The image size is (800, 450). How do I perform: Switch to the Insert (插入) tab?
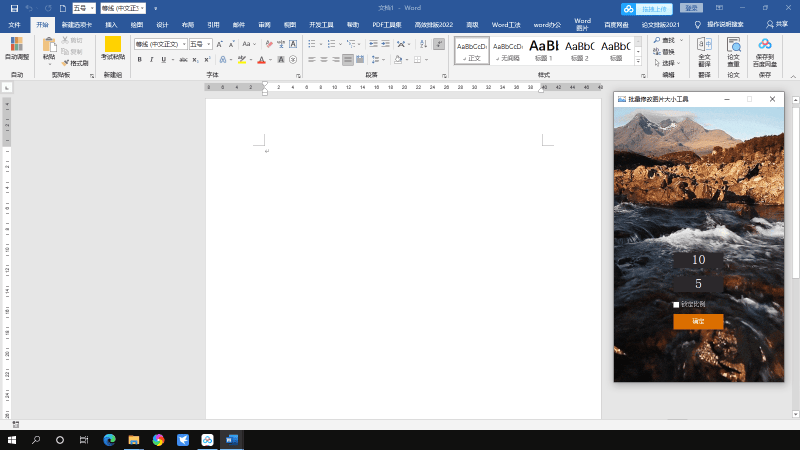111,24
